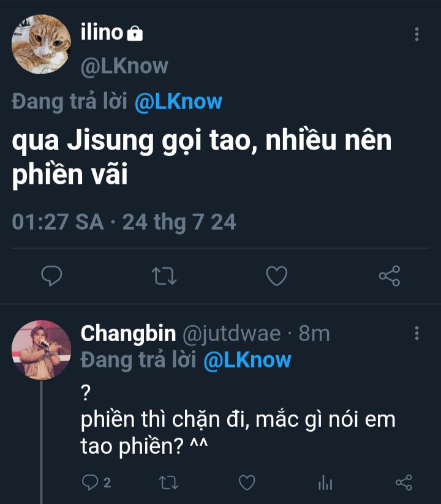
Task: Open the blue @LKnow mention in ilino's tweet
Action: pyautogui.click(x=178, y=102)
